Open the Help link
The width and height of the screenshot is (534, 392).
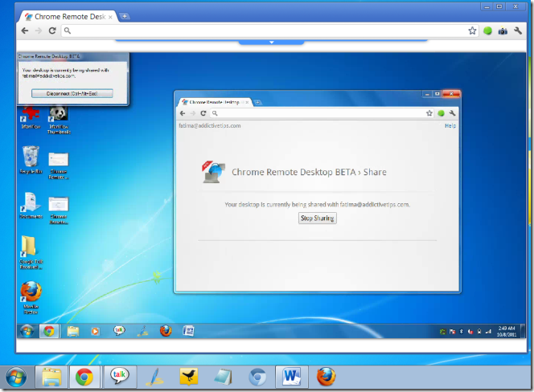[x=450, y=126]
